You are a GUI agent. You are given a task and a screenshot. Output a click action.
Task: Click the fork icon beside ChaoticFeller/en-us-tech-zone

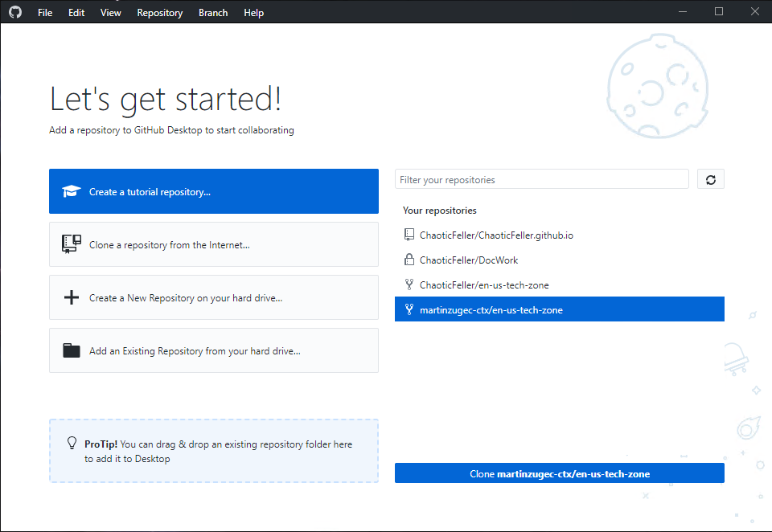click(x=408, y=284)
